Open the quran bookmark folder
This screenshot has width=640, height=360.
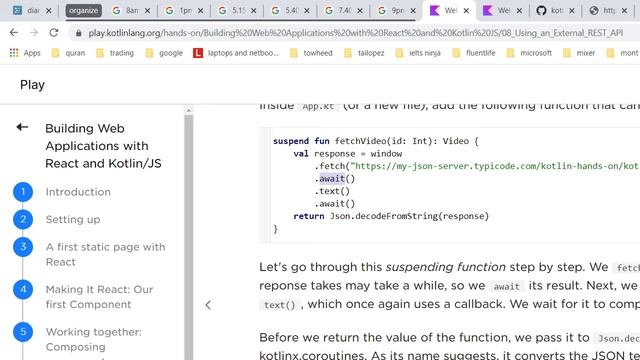68,53
